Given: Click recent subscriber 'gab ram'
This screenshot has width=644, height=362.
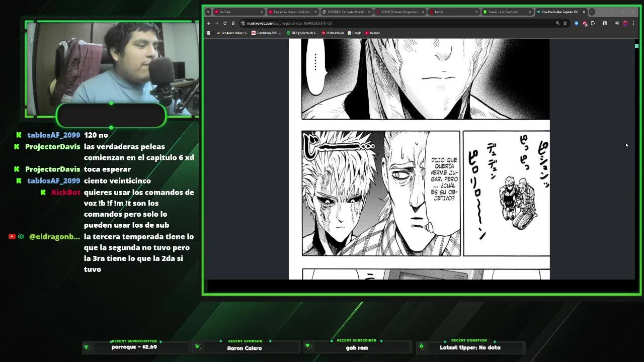Looking at the screenshot, I should point(357,347).
